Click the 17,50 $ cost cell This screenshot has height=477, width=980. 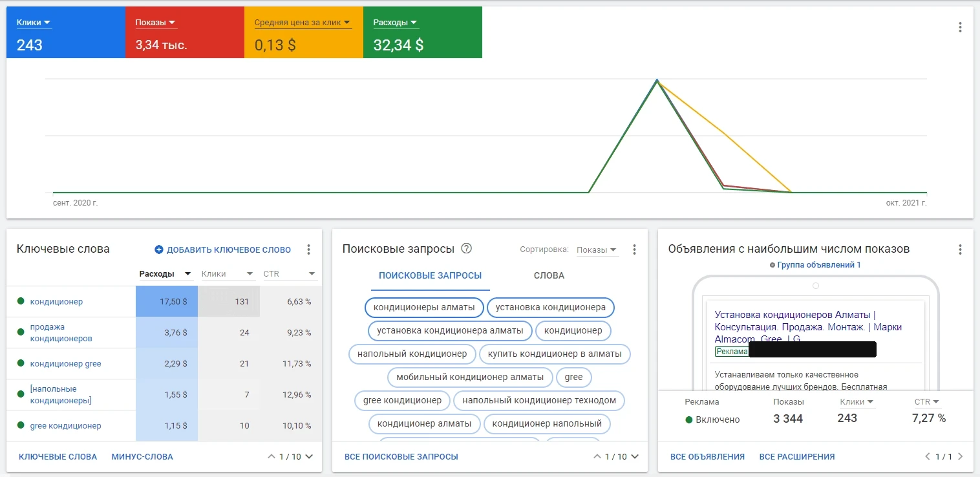[x=167, y=301]
